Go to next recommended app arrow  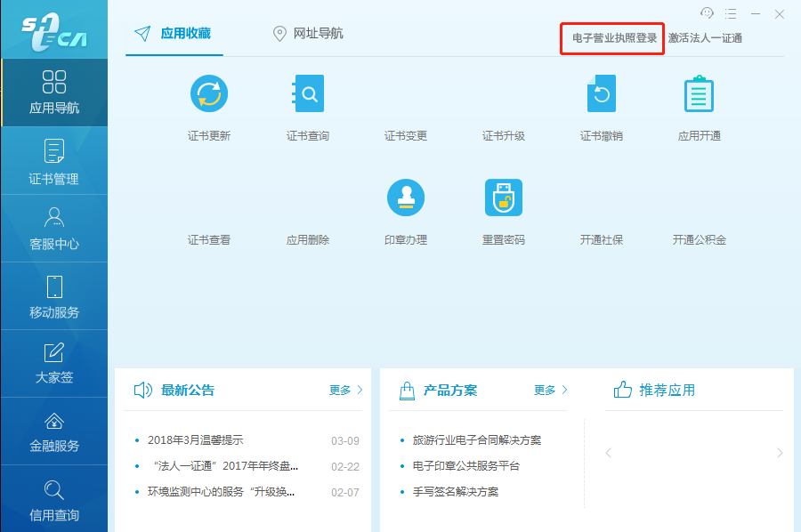(x=780, y=453)
